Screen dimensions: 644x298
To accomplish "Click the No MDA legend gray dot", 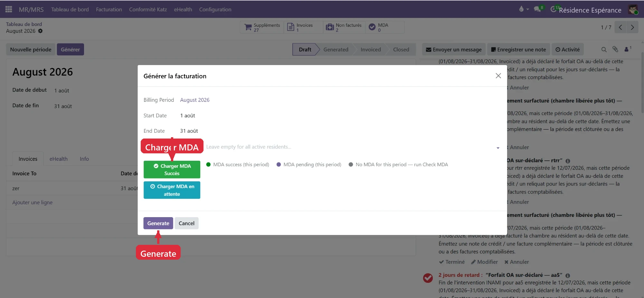I will (351, 164).
